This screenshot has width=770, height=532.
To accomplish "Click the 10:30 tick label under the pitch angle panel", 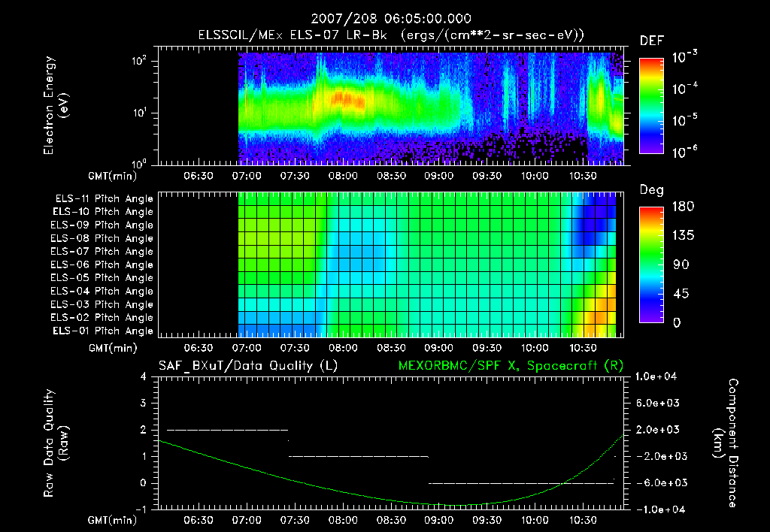I will click(583, 348).
